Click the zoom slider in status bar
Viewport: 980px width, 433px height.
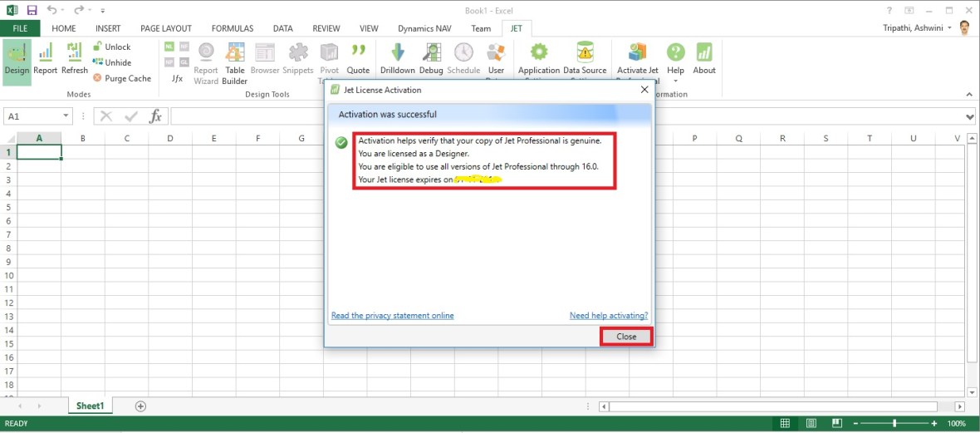(x=894, y=424)
